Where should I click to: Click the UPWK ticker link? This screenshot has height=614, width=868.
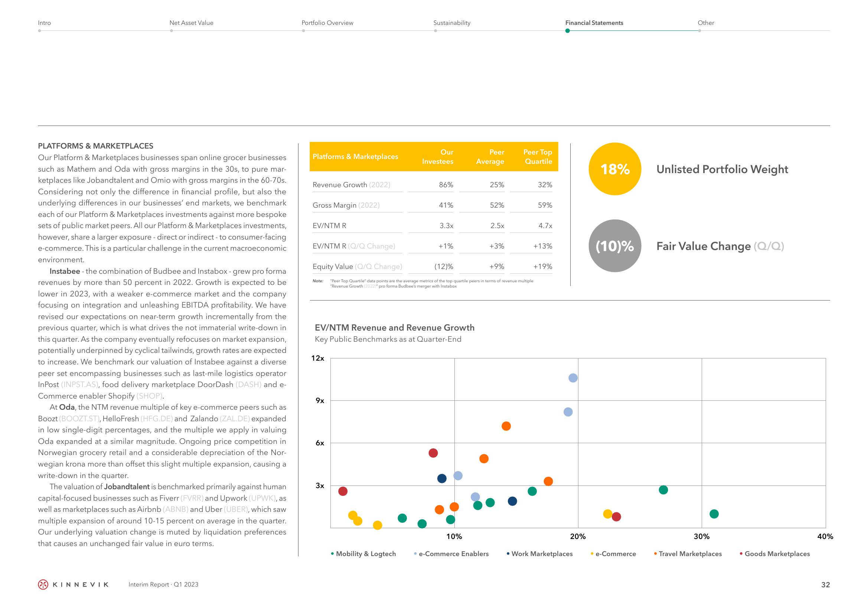point(263,498)
